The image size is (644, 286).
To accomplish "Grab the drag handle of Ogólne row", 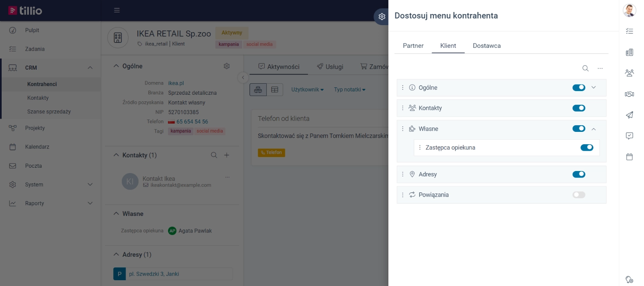I will click(x=403, y=87).
